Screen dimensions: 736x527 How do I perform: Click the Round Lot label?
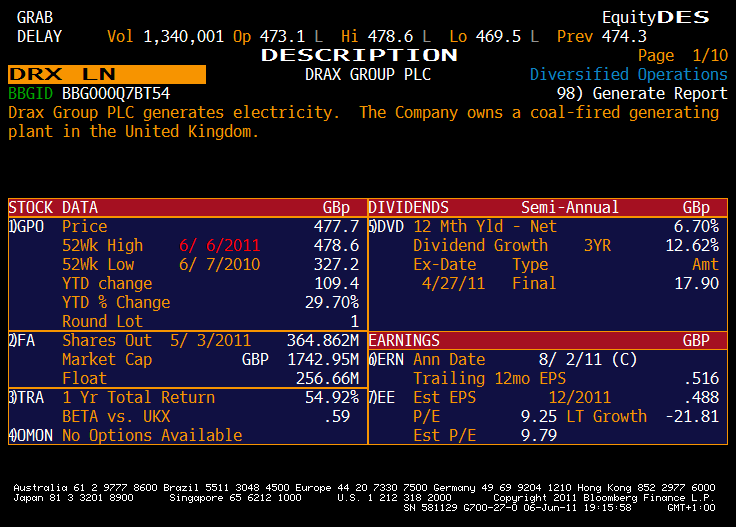coord(102,321)
